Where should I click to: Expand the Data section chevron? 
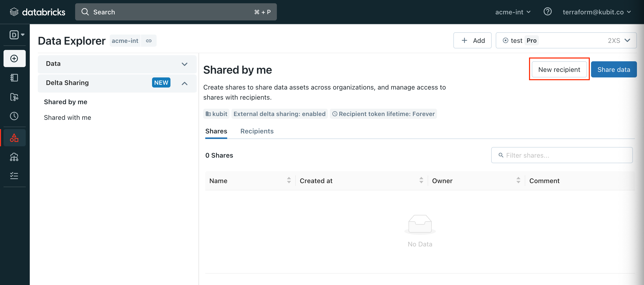(185, 64)
